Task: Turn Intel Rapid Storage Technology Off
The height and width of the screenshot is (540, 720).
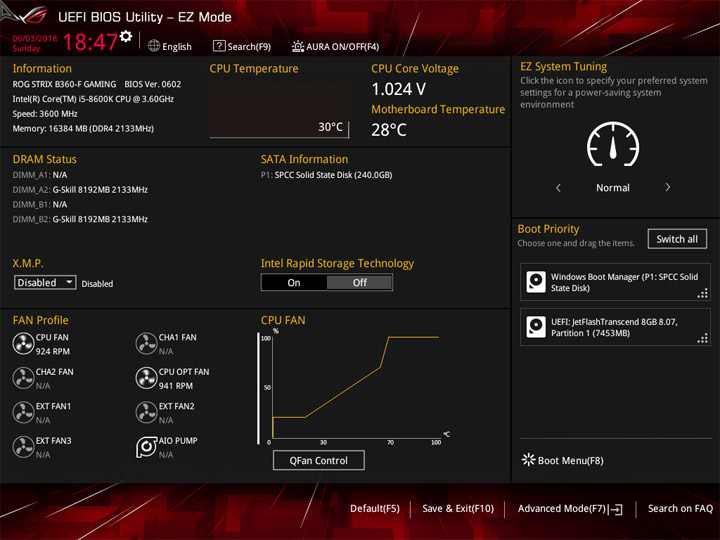Action: [x=360, y=282]
